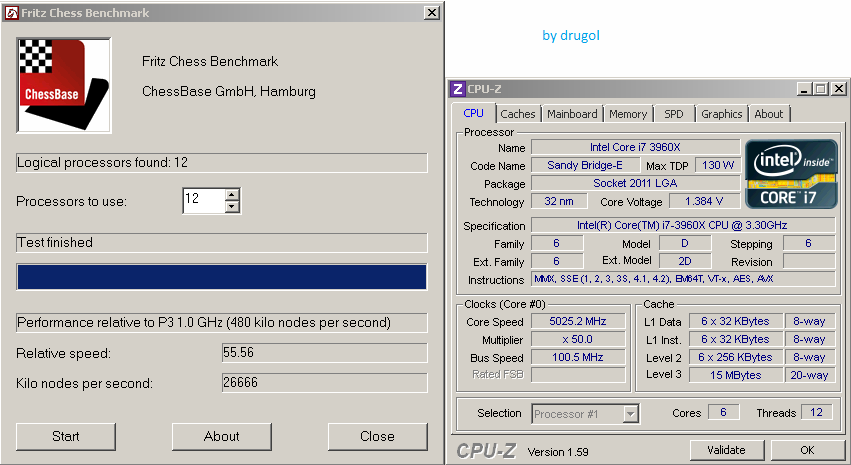Open the About dialog in Fritz Benchmark
Image resolution: width=851 pixels, height=465 pixels.
click(x=221, y=436)
